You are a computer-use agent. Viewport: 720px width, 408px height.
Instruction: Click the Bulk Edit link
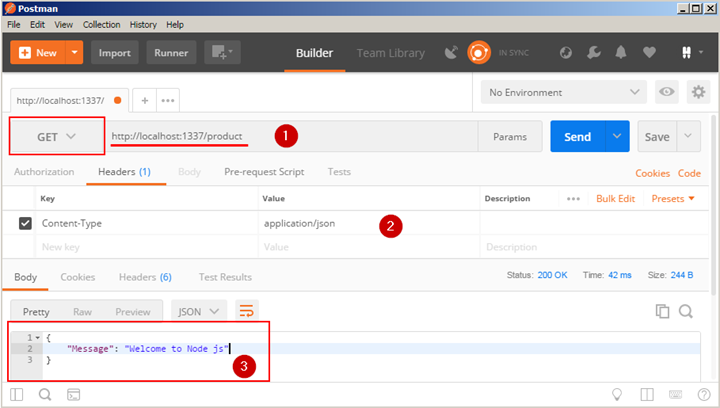pyautogui.click(x=615, y=199)
